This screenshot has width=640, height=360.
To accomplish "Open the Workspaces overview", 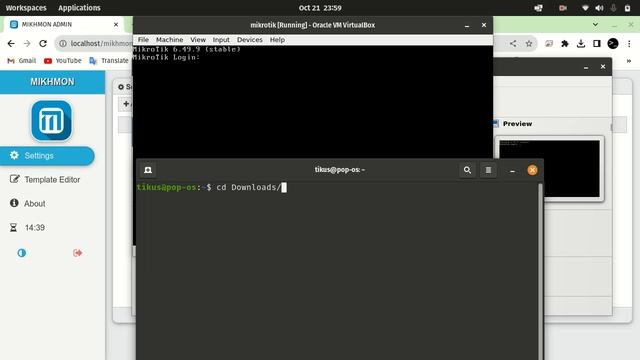I will 26,8.
